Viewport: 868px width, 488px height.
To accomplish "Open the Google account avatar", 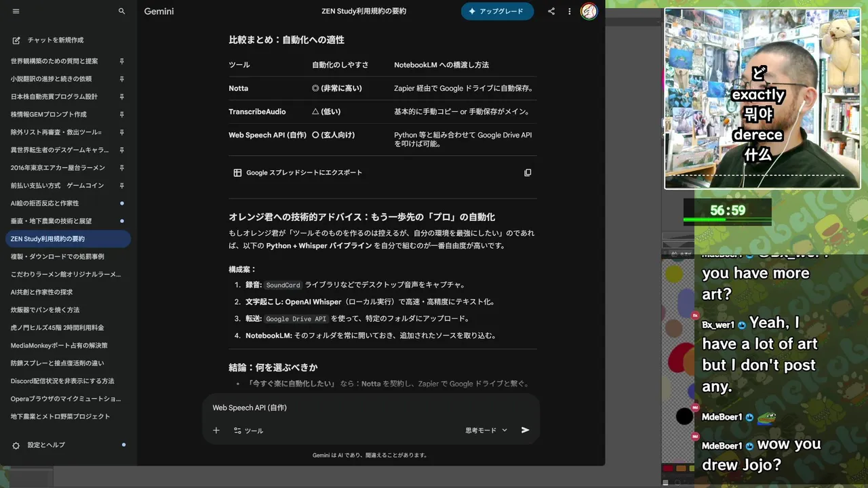I will (x=589, y=12).
